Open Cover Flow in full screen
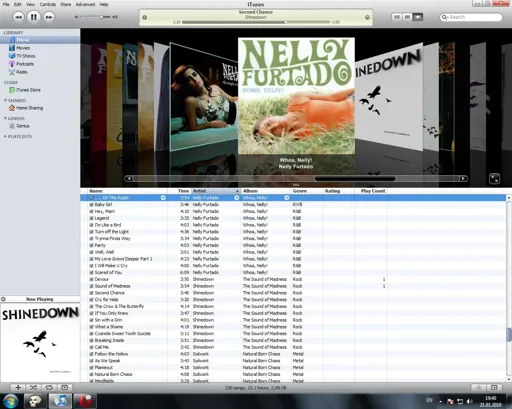Viewport: 512px width, 409px height. [494, 179]
